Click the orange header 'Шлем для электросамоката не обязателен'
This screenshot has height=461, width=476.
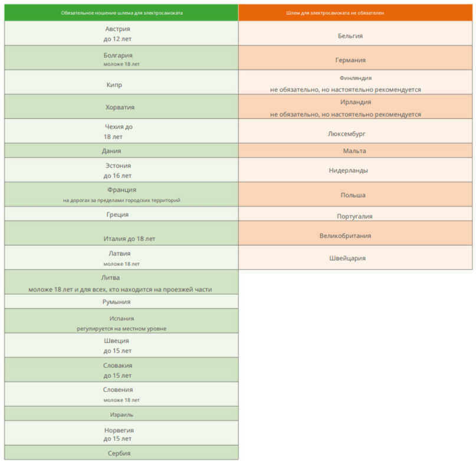click(355, 13)
